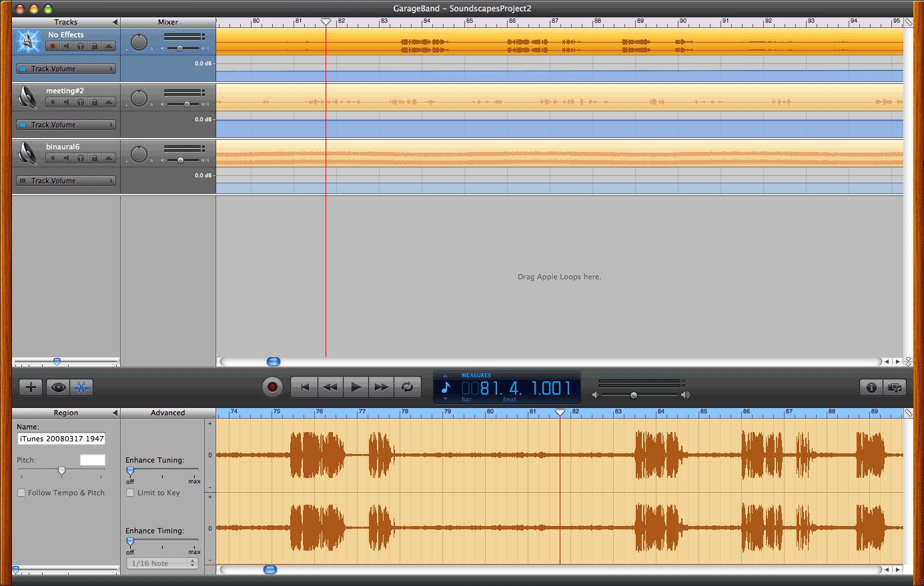This screenshot has width=924, height=586.
Task: Adjust the master volume slider
Action: (x=634, y=395)
